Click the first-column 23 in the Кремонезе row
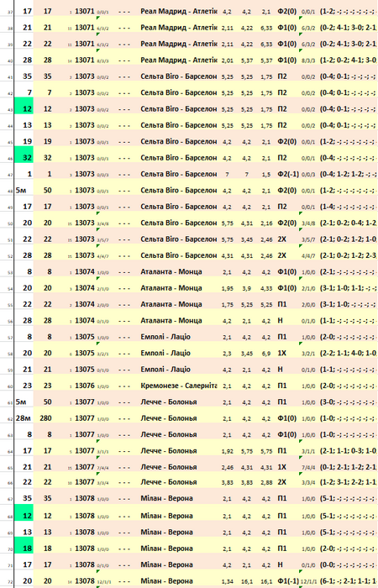The width and height of the screenshot is (378, 588). (x=28, y=386)
